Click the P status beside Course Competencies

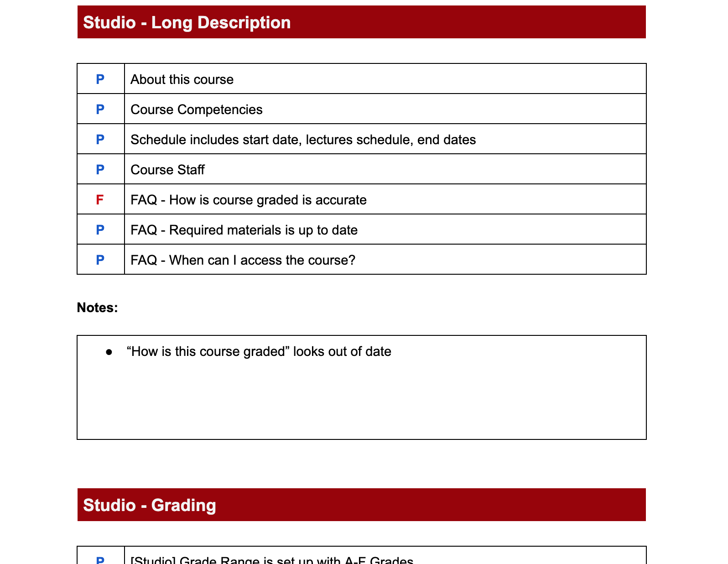point(100,110)
